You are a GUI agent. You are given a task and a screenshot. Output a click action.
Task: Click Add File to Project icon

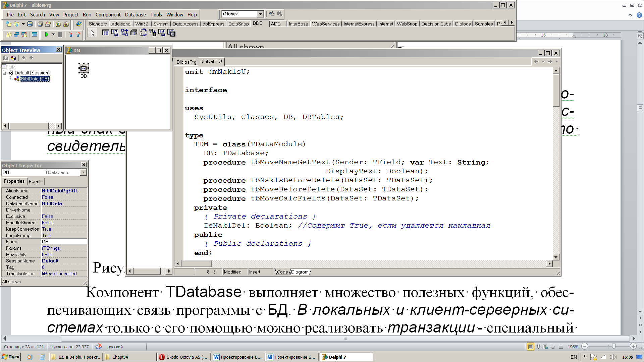point(58,24)
